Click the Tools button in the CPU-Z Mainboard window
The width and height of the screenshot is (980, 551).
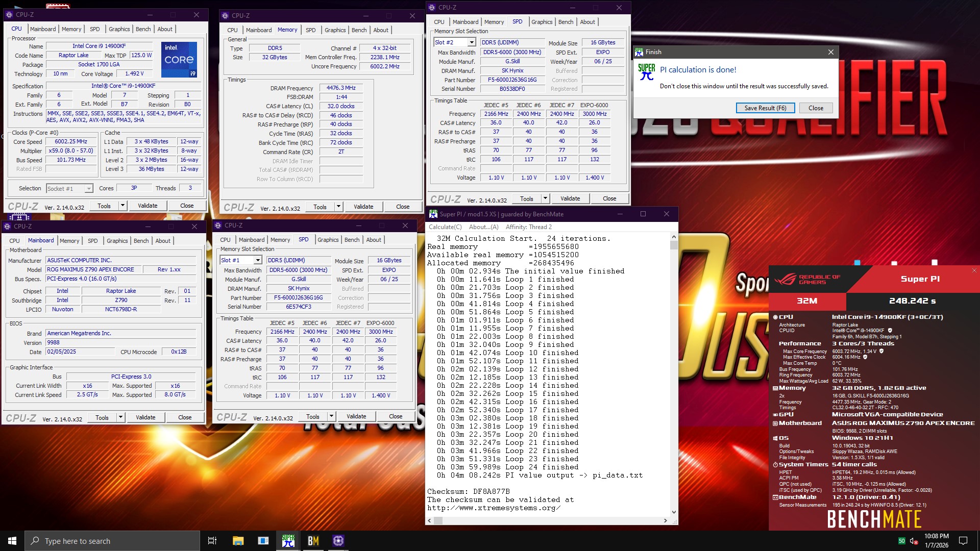102,417
